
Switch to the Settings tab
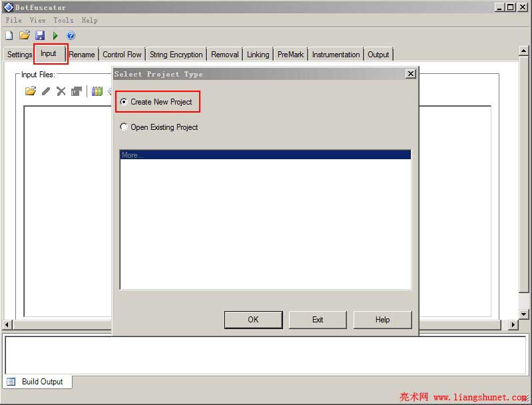[19, 55]
